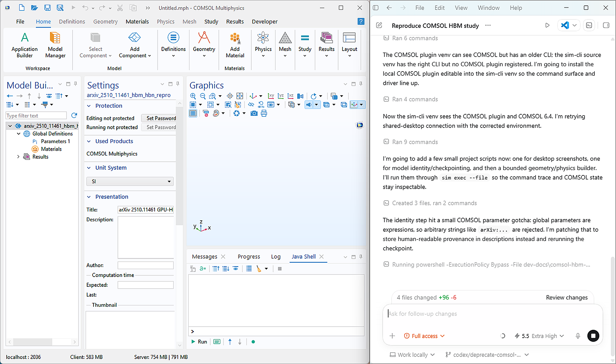Refresh the Model Builder tree

point(74,116)
